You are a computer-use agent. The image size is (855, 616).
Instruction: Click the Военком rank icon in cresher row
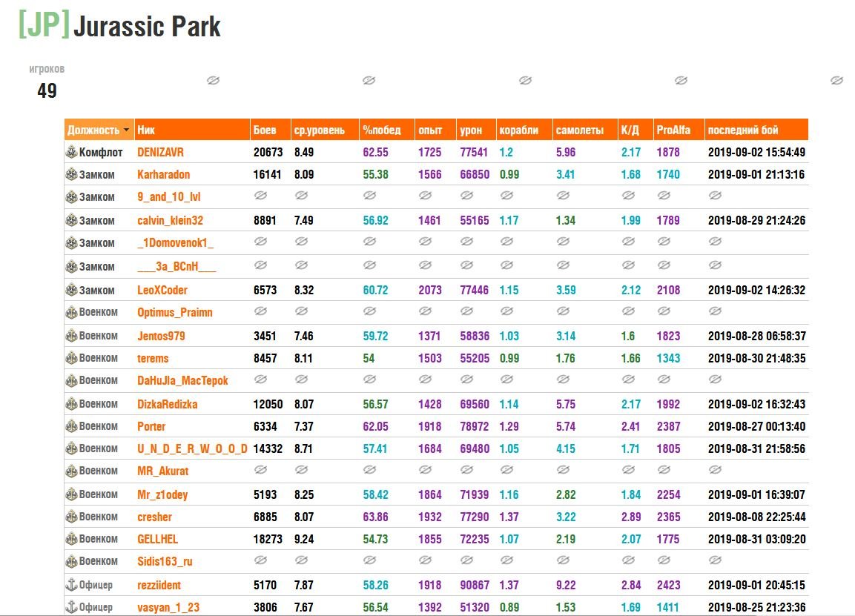71,517
